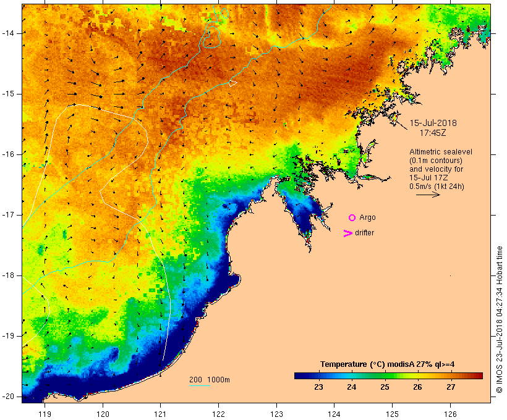Click the time text 17:45Z
Screen dimensions: 507x420
click(x=433, y=133)
